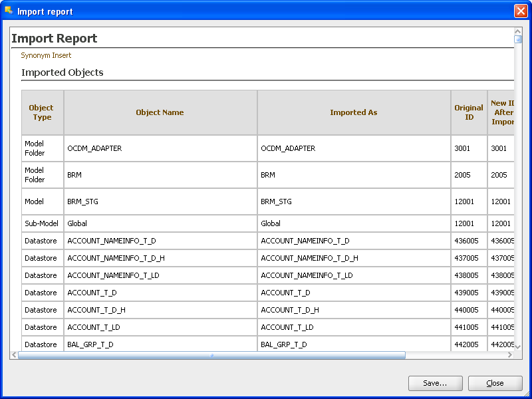Viewport: 532px width, 399px height.
Task: Click the horizontal scrollbar thumb
Action: tap(211, 355)
